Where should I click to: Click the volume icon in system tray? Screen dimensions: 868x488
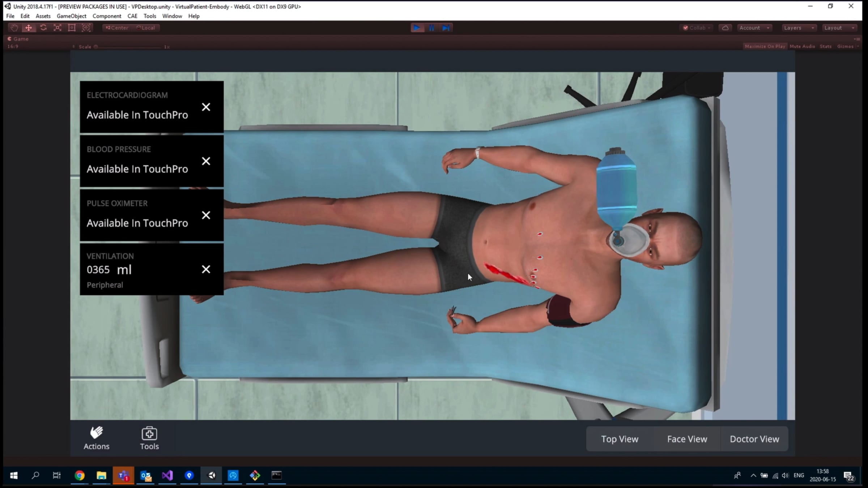tap(785, 476)
